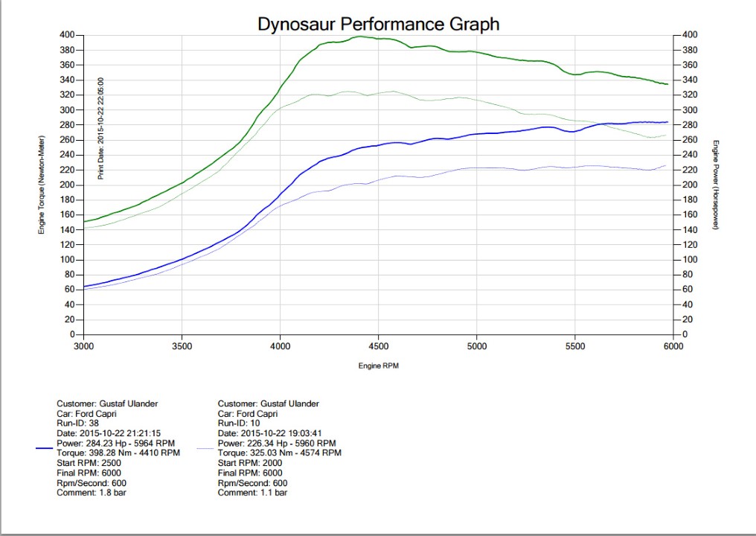
Task: Click 'Torque: 325.03 Nm - 4574 RPM'
Action: 280,453
